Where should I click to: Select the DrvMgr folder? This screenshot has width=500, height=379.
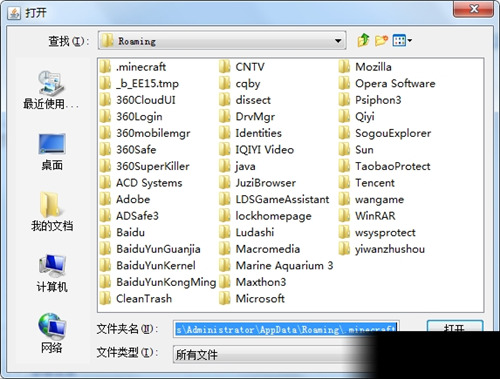coord(247,116)
